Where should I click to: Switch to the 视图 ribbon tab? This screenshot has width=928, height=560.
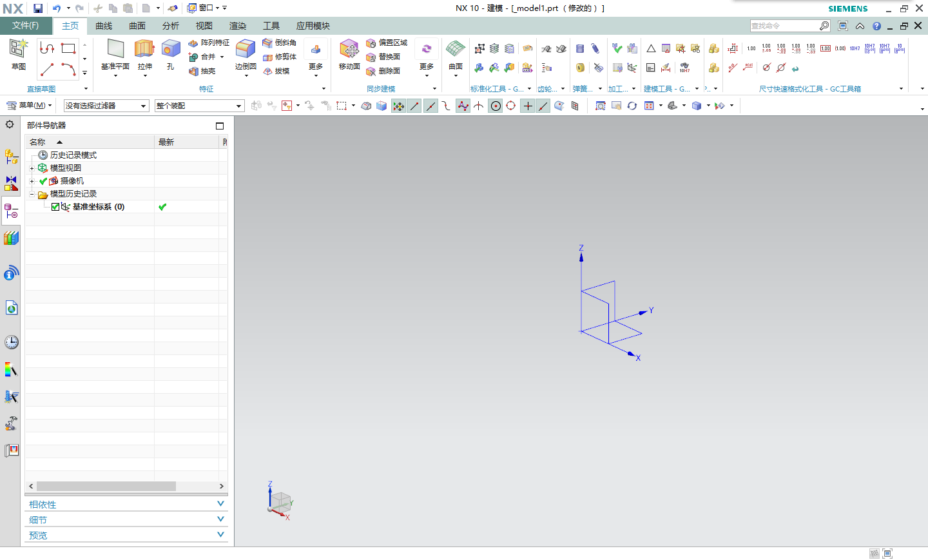pos(204,26)
